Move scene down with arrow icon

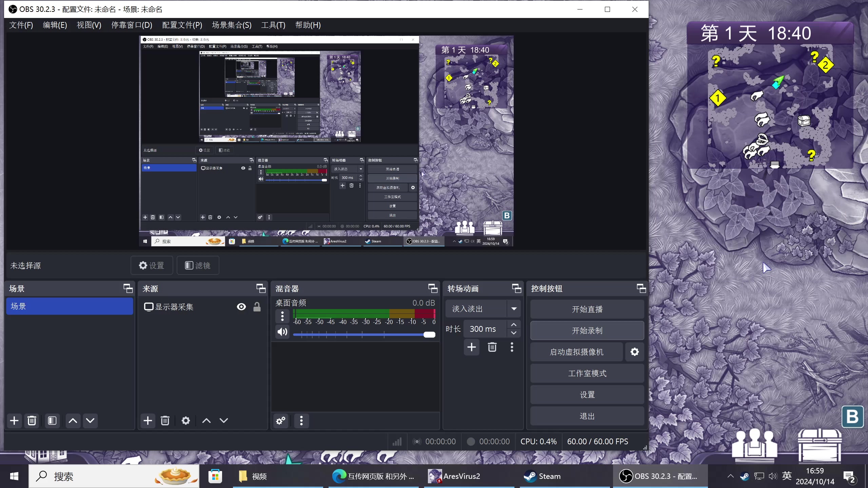click(x=90, y=421)
